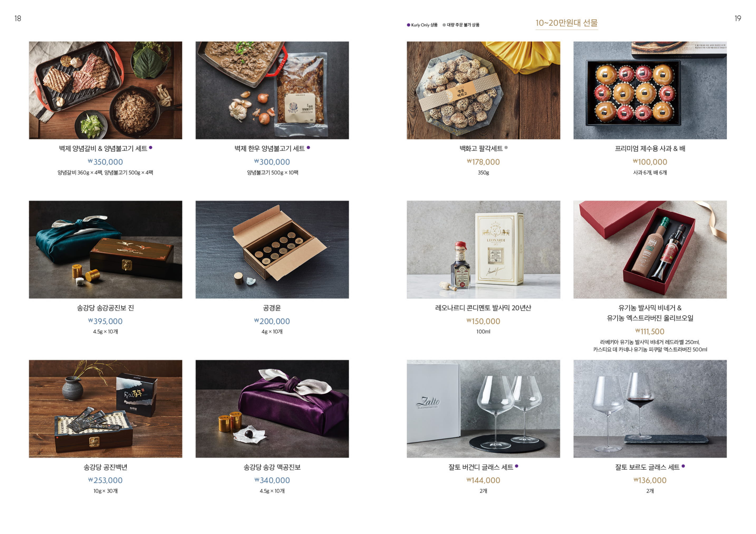
Task: Open the Leonardi balsamic bottle photo
Action: (483, 250)
